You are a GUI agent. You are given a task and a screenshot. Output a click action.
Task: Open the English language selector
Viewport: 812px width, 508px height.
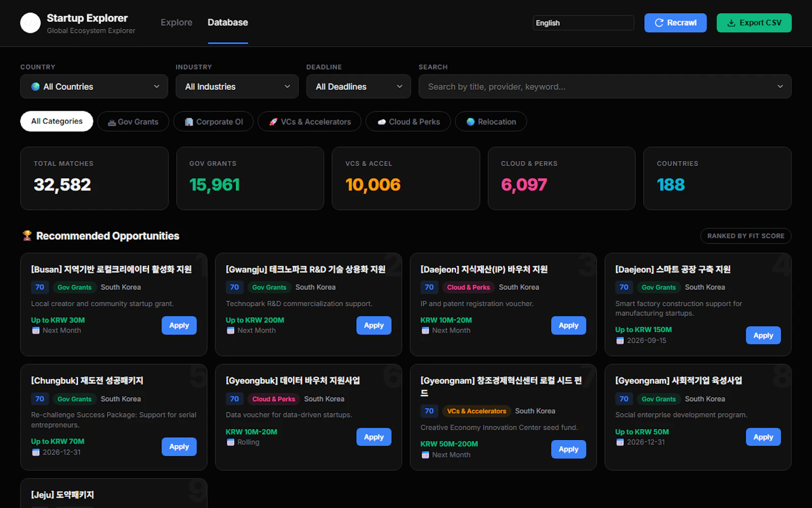583,23
